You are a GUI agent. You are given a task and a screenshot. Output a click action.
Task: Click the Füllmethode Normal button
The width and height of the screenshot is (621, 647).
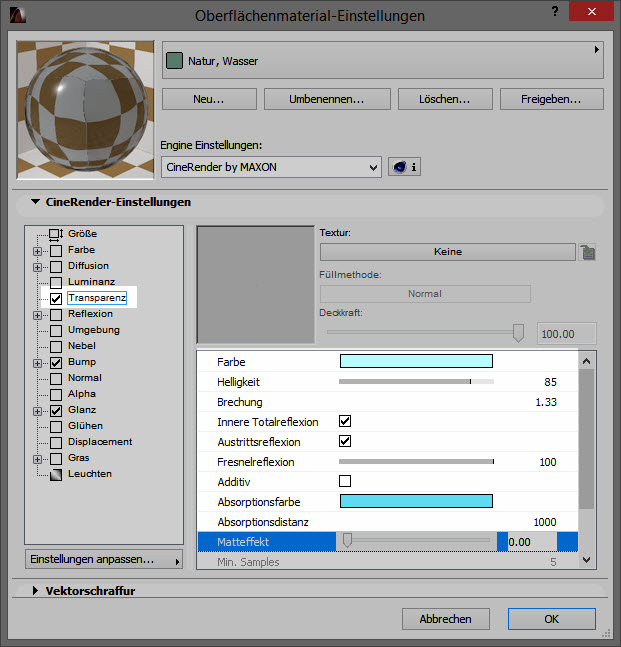click(425, 294)
